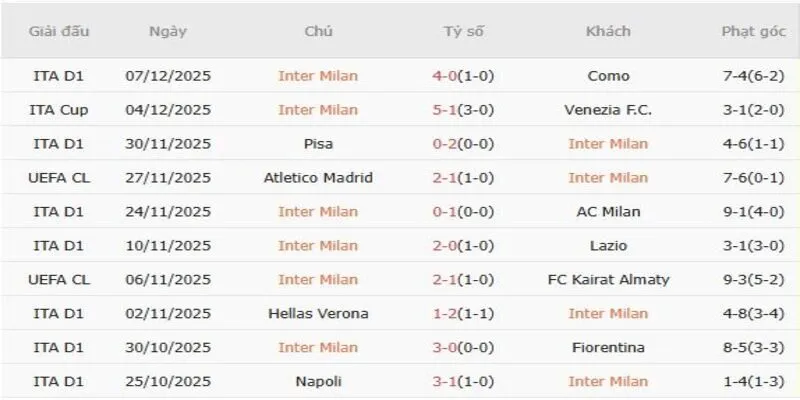This screenshot has height=400, width=800.
Task: Open the Venezia F.C. team link
Action: (607, 110)
